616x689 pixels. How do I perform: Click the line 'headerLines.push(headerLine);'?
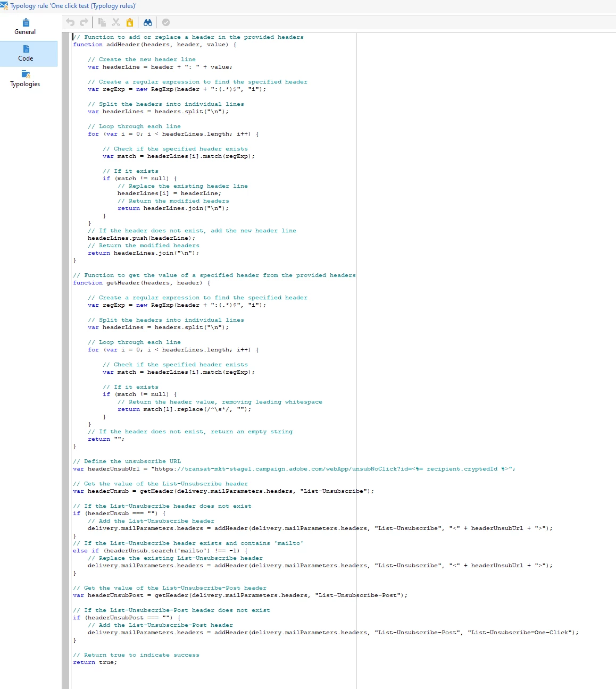click(x=141, y=238)
